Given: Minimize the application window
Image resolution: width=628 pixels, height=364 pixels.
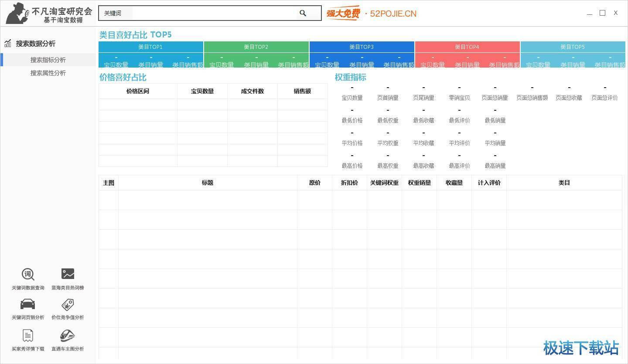Looking at the screenshot, I should (589, 14).
